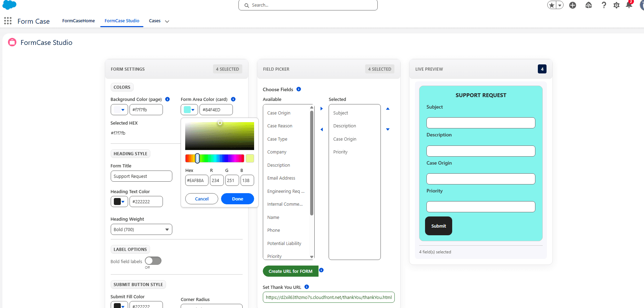Edit the Form Title field
Viewport: 644px width, 308px height.
tap(141, 176)
